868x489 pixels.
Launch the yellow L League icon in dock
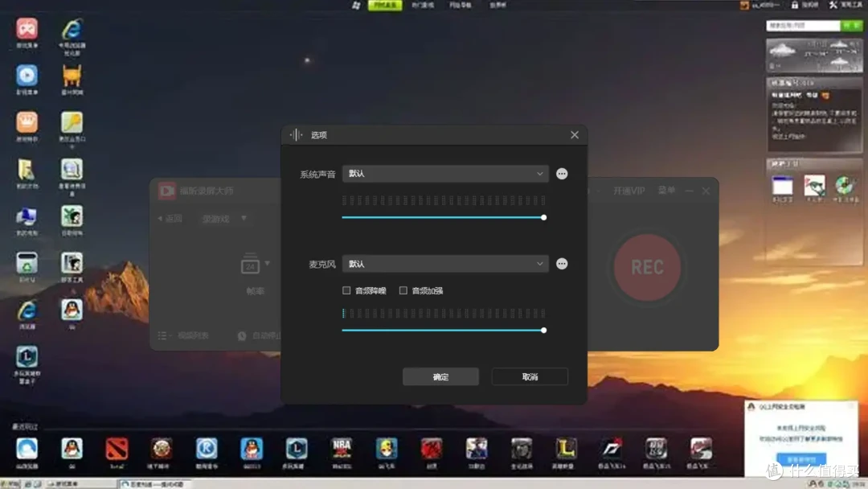[x=566, y=449]
